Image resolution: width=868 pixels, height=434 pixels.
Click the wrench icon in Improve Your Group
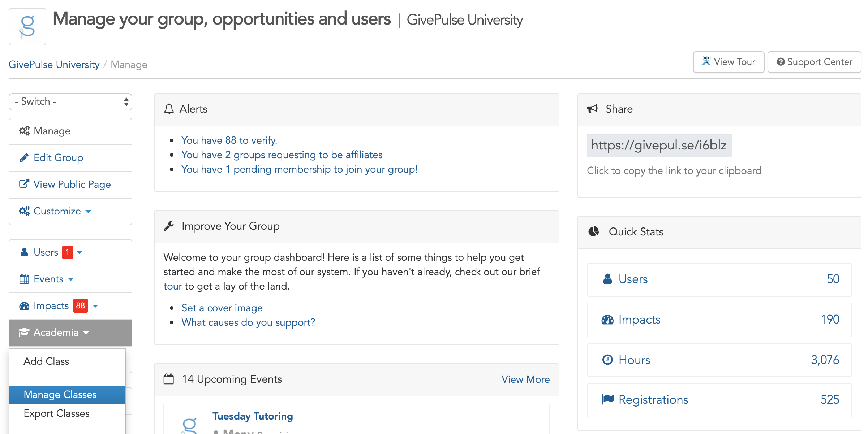(x=169, y=226)
